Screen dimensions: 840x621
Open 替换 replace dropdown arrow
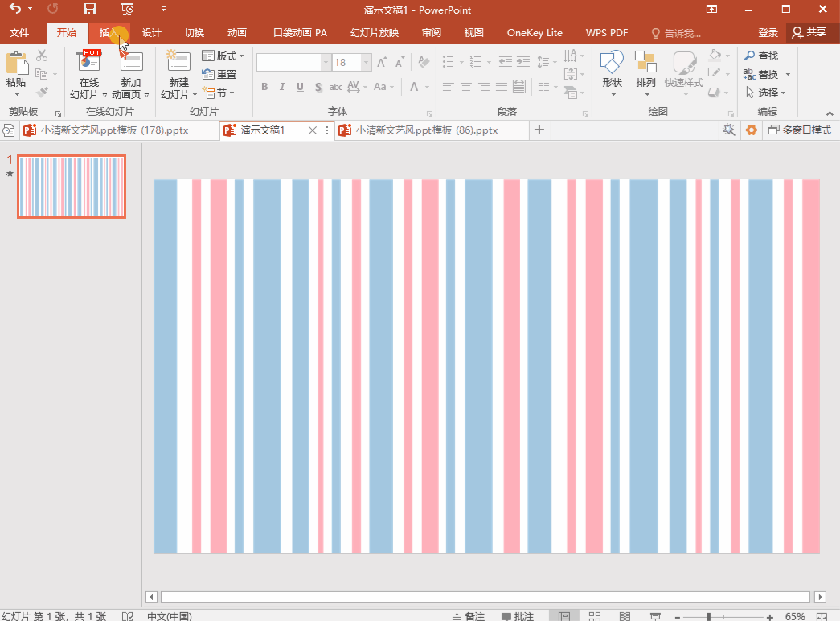tap(788, 75)
